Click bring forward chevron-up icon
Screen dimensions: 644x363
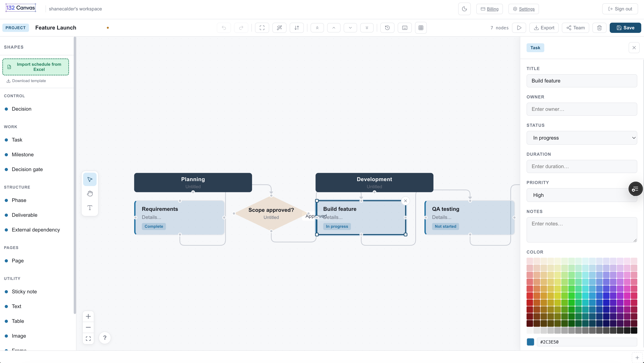333,28
